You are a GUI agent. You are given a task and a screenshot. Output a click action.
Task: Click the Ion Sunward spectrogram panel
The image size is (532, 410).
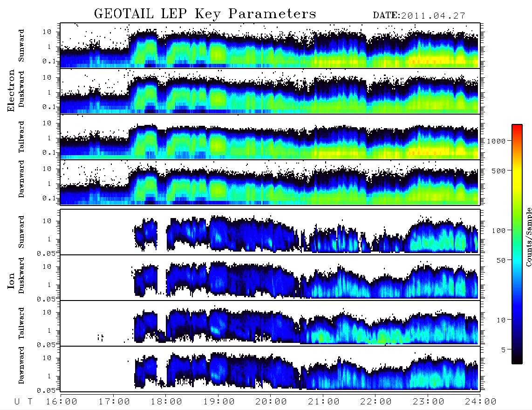(270, 232)
